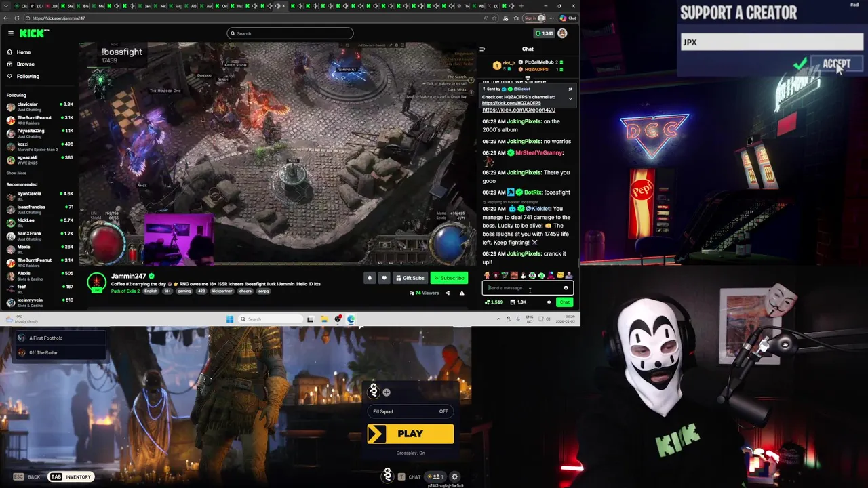868x488 pixels.
Task: Open game settings gear icon
Action: pos(455,477)
